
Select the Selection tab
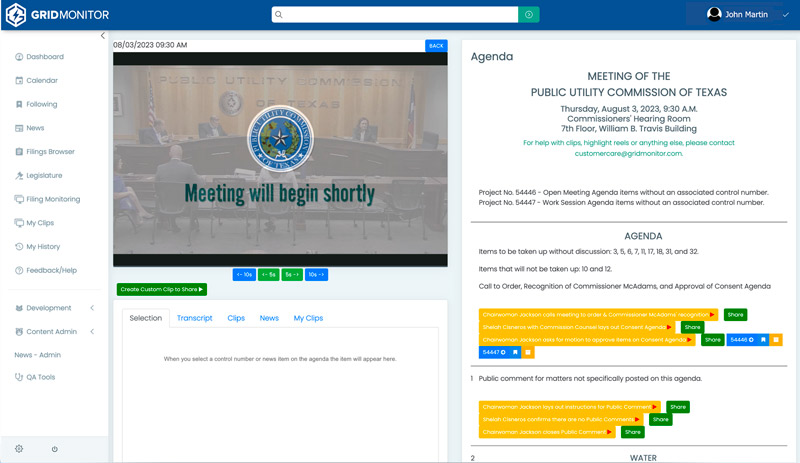(146, 318)
